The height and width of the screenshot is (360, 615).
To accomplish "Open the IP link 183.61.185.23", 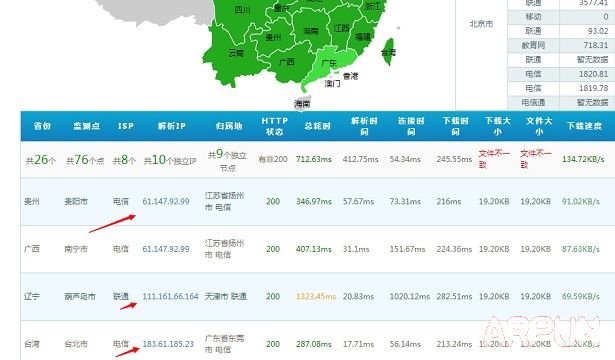I will tap(168, 344).
